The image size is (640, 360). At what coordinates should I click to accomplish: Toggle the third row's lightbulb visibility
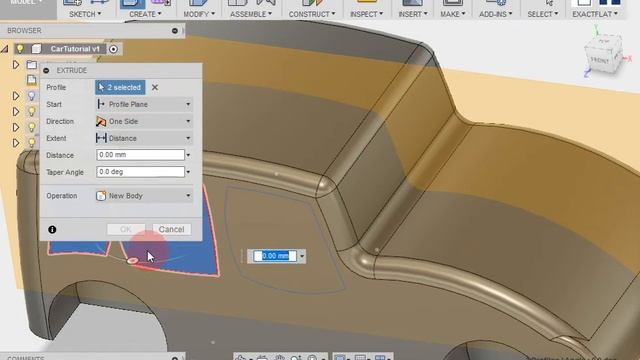(31, 111)
